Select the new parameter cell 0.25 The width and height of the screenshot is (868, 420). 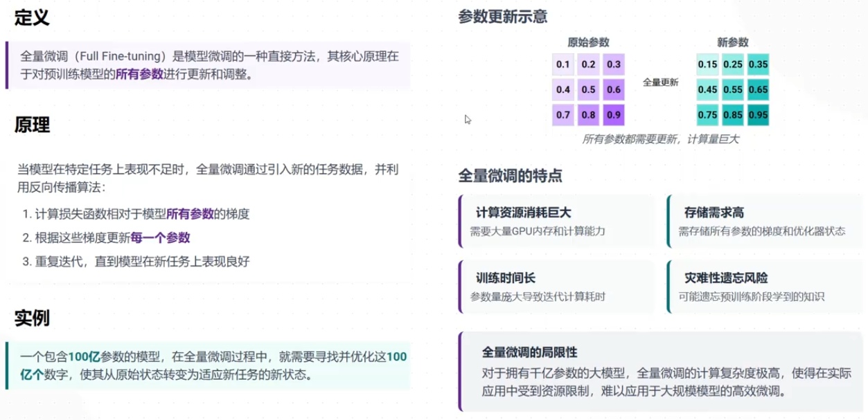[732, 64]
